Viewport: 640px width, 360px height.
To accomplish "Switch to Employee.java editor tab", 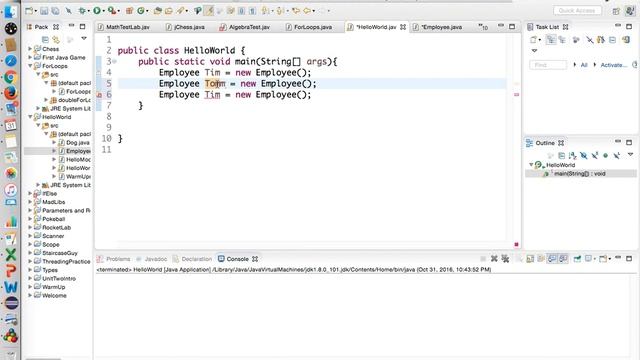I will click(x=442, y=27).
